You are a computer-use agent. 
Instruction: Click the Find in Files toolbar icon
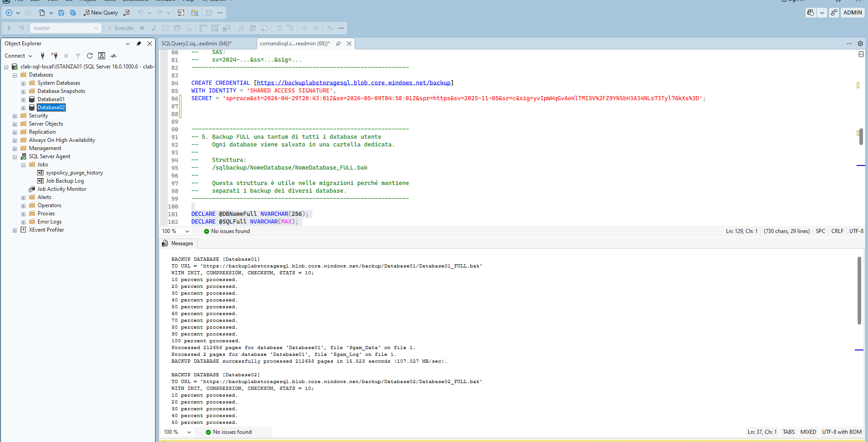[195, 13]
